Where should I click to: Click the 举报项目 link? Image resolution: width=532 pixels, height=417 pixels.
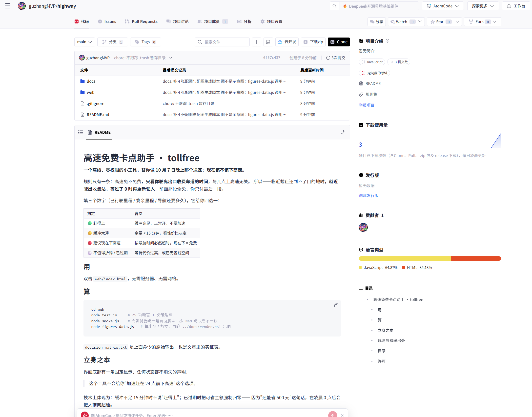coord(367,105)
